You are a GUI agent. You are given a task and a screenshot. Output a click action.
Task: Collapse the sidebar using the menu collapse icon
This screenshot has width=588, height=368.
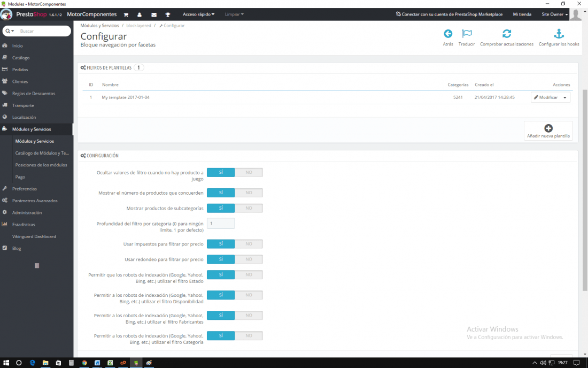tap(37, 266)
